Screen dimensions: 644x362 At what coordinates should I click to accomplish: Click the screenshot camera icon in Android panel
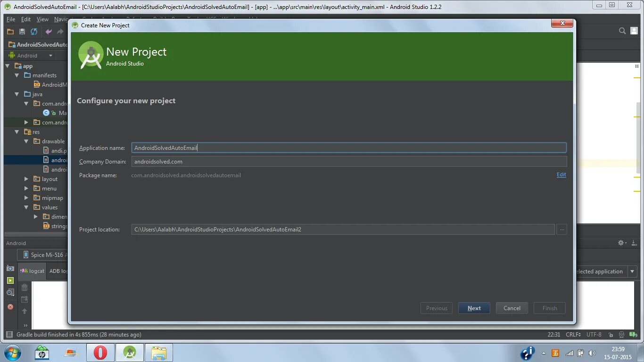pyautogui.click(x=10, y=268)
